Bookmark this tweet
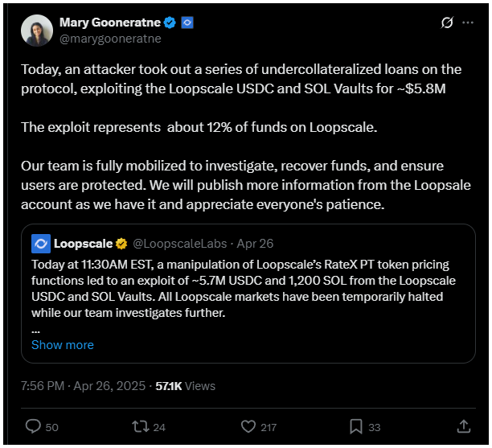Image resolution: width=492 pixels, height=448 pixels. (356, 426)
